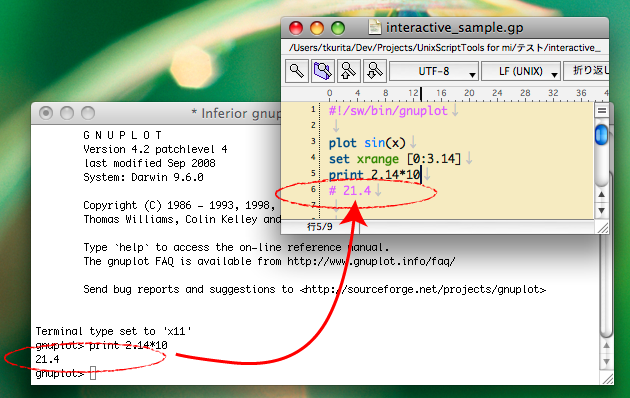Click the editor scrollbar down arrow
Screen dimensions: 630x398
[x=601, y=210]
